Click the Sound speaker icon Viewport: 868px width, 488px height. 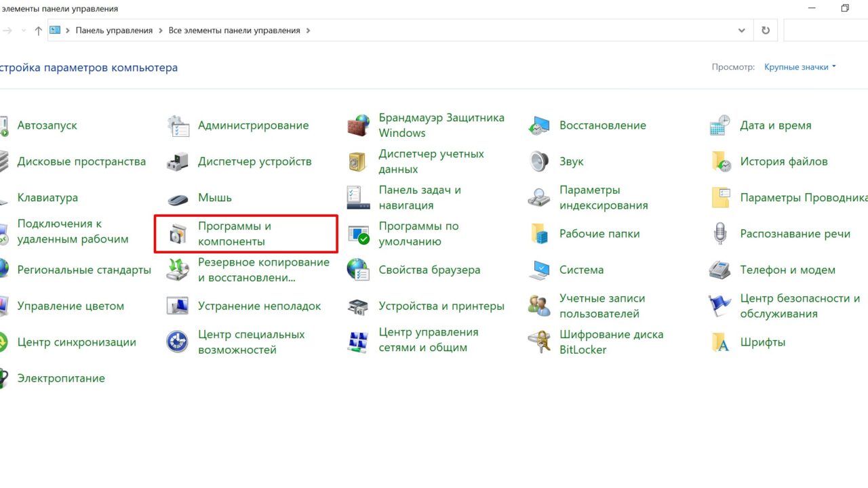click(539, 162)
